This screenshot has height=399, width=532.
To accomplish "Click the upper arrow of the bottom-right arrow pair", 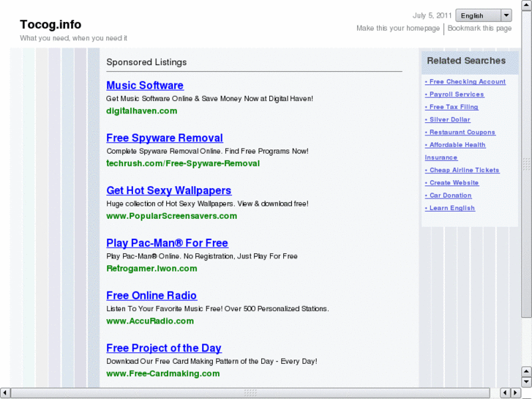I will pos(526,372).
